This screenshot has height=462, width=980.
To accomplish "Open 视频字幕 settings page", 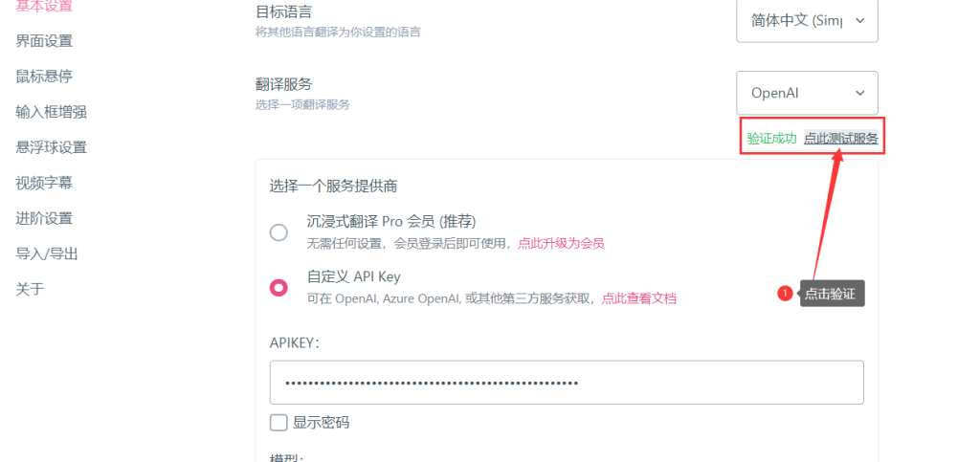I will [44, 183].
